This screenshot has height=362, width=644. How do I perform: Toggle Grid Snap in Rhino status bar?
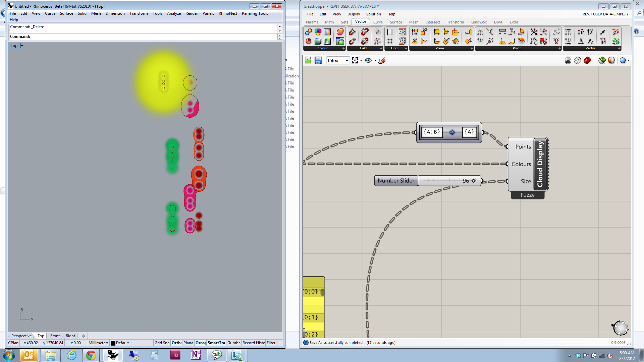point(162,343)
